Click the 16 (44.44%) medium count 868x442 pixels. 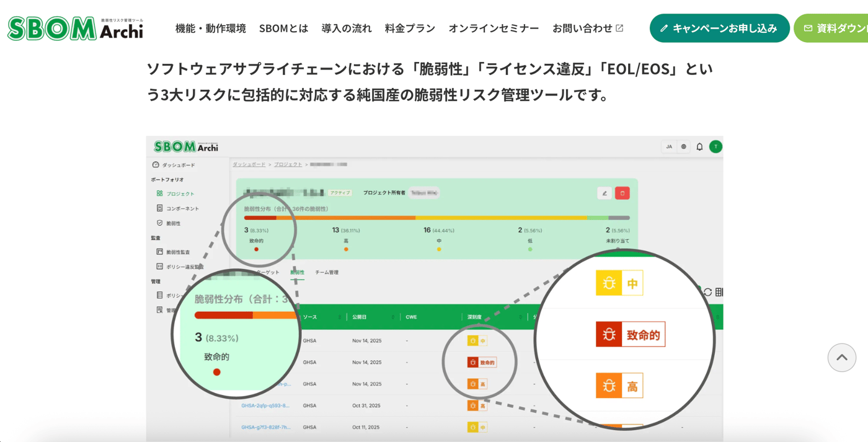pos(439,230)
